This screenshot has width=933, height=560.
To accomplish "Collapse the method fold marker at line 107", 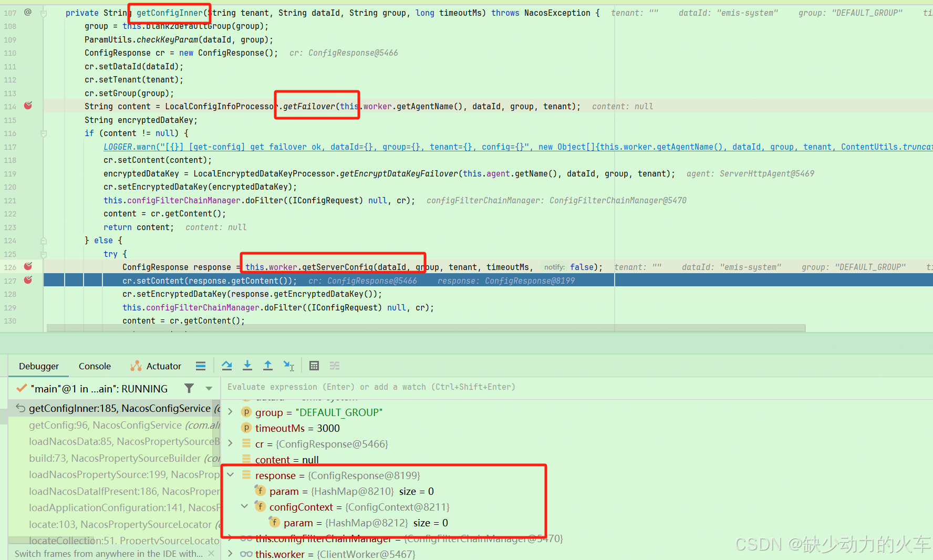I will [44, 13].
